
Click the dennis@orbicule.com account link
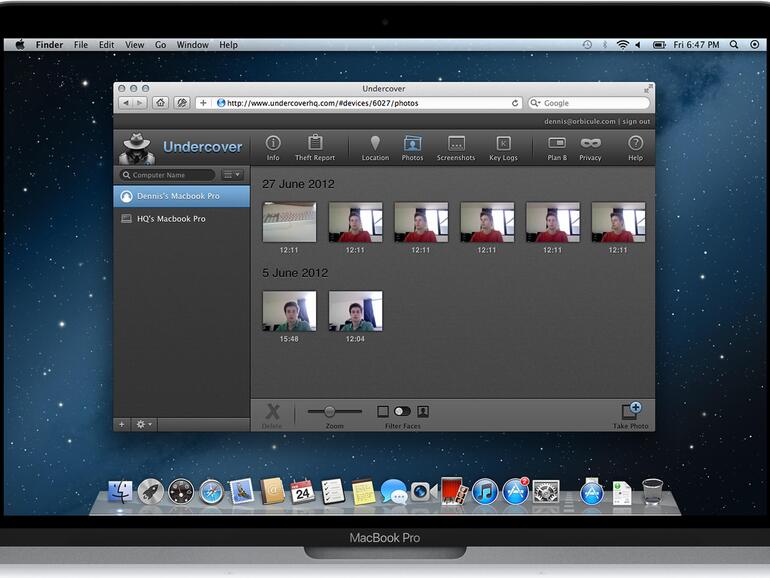(579, 121)
